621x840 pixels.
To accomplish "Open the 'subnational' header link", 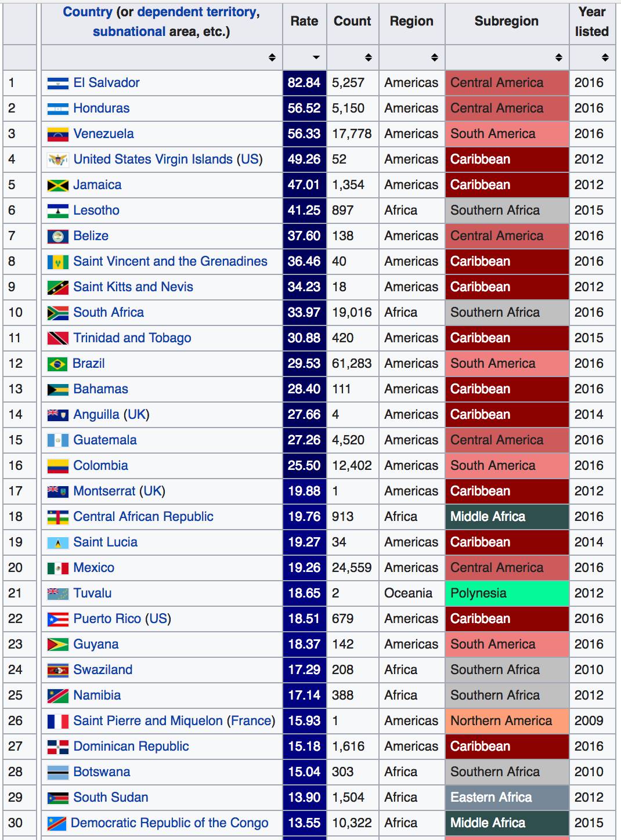I will click(x=129, y=32).
